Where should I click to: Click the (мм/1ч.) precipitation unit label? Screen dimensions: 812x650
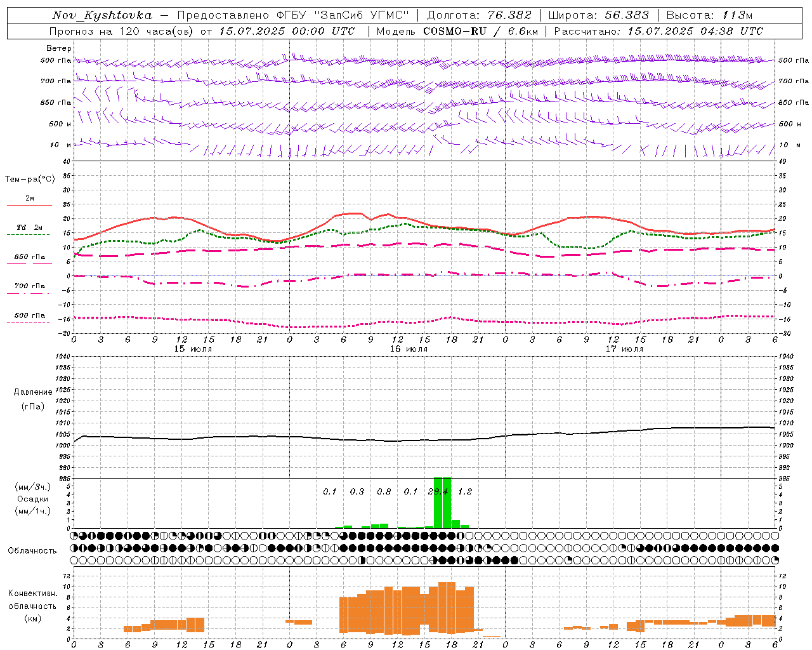(x=33, y=511)
